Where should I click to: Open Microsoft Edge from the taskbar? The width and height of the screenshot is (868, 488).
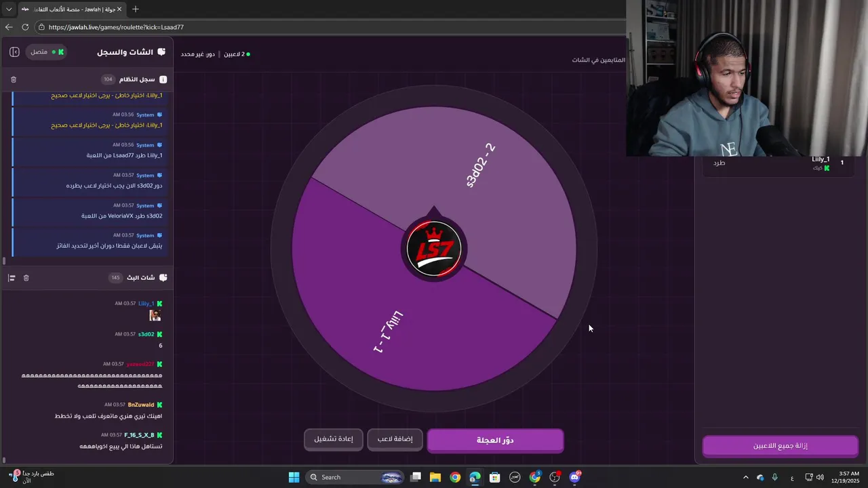click(475, 477)
